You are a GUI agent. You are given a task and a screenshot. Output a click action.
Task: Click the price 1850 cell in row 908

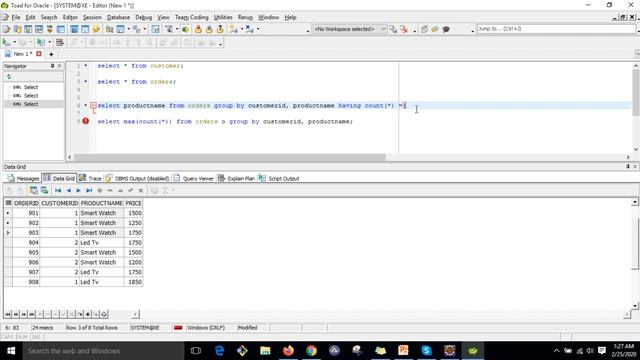pos(133,282)
